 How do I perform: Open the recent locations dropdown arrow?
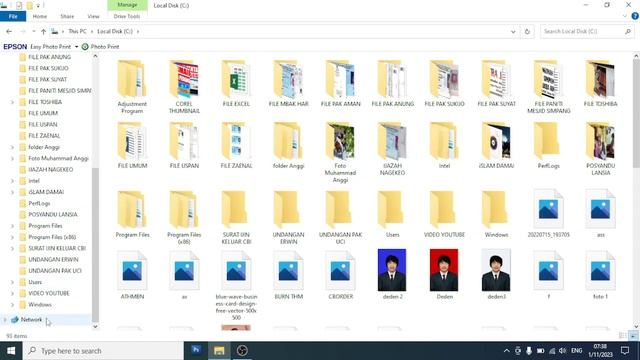click(x=33, y=31)
